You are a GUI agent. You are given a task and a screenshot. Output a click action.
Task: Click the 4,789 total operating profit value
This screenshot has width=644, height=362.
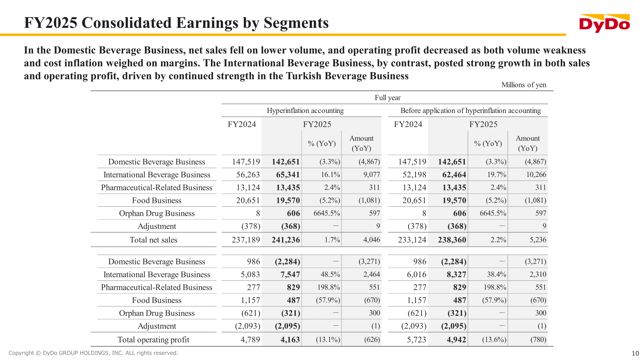click(x=250, y=340)
